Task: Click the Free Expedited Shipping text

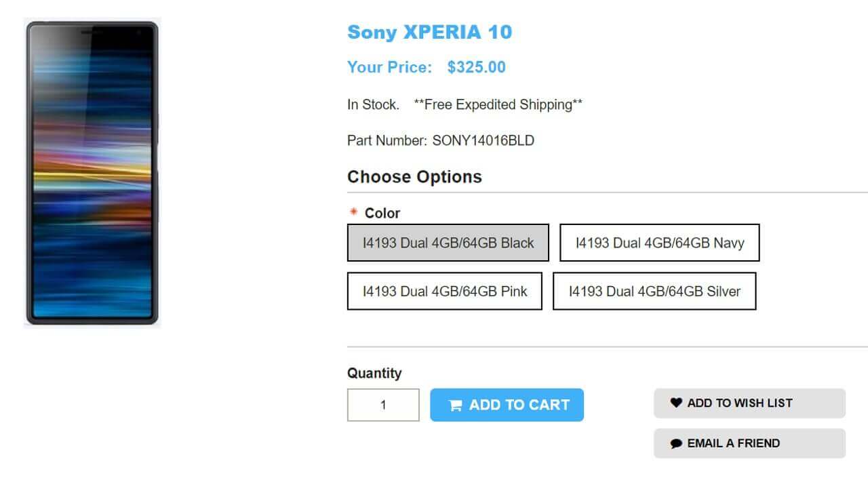Action: (498, 104)
